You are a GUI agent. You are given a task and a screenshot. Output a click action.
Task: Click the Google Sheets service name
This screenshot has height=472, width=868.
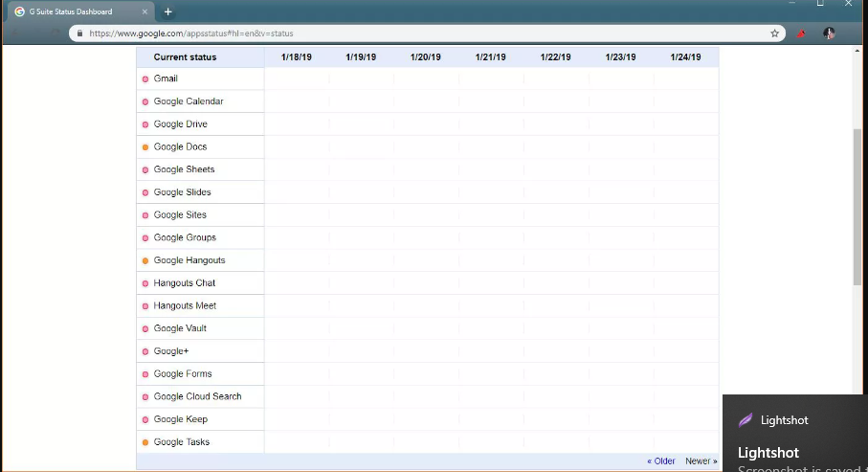click(184, 169)
